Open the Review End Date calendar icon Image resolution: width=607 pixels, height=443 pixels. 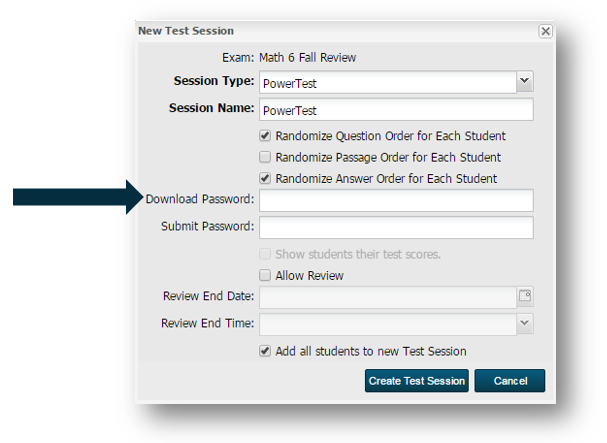[525, 296]
